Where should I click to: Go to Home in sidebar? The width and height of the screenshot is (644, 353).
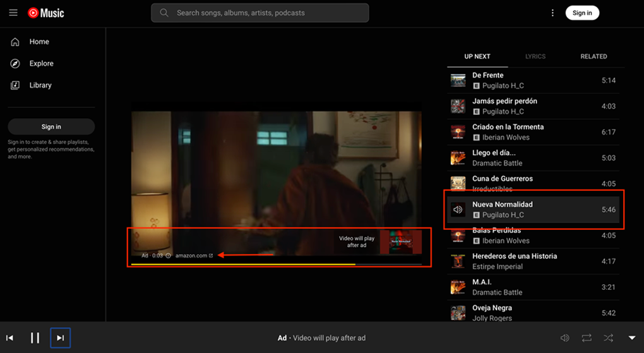click(x=39, y=42)
